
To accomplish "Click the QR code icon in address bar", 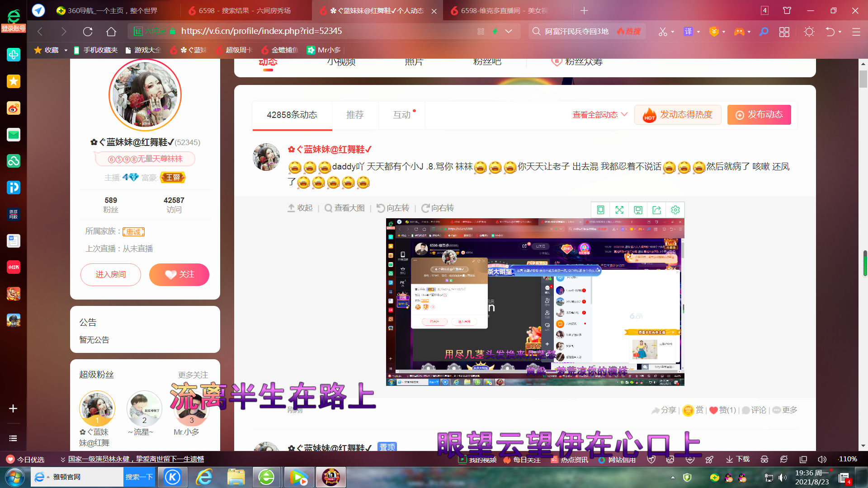I will pos(481,32).
